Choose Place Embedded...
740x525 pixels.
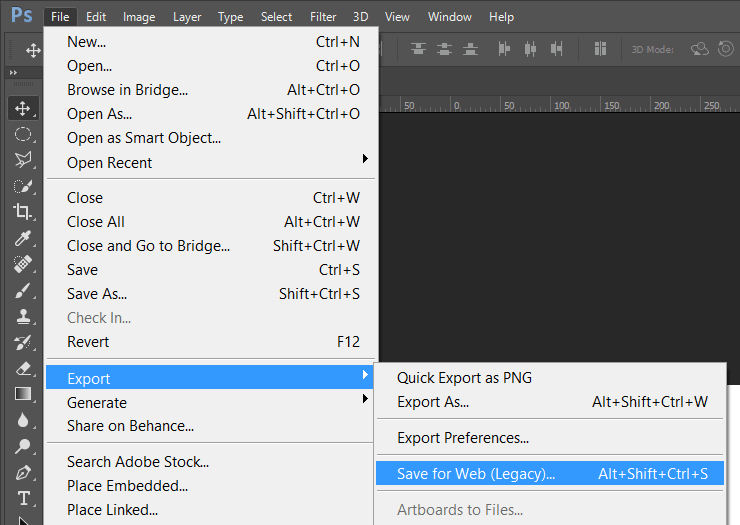(x=210, y=486)
